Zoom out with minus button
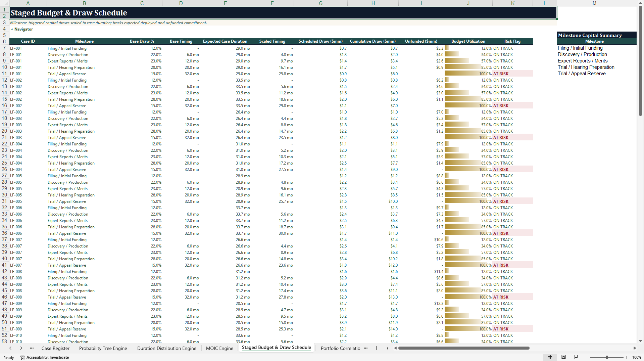Image resolution: width=644 pixels, height=361 pixels. point(587,357)
